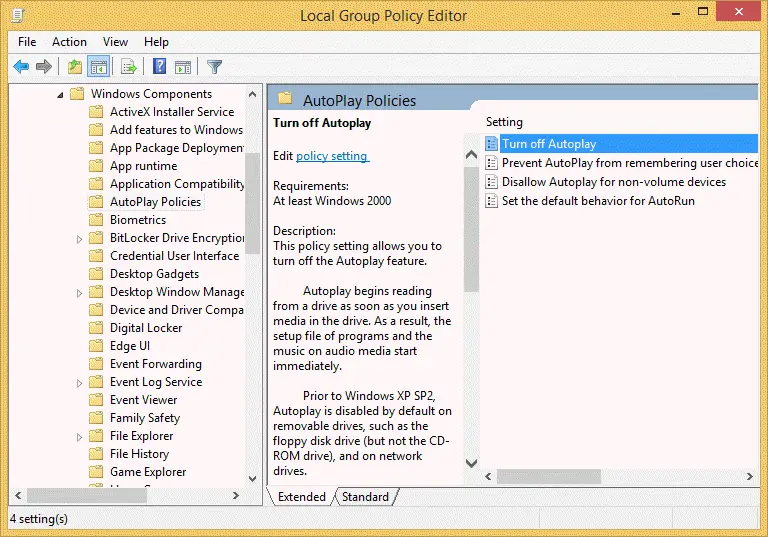
Task: Select Event Forwarding tree item
Action: tap(156, 364)
